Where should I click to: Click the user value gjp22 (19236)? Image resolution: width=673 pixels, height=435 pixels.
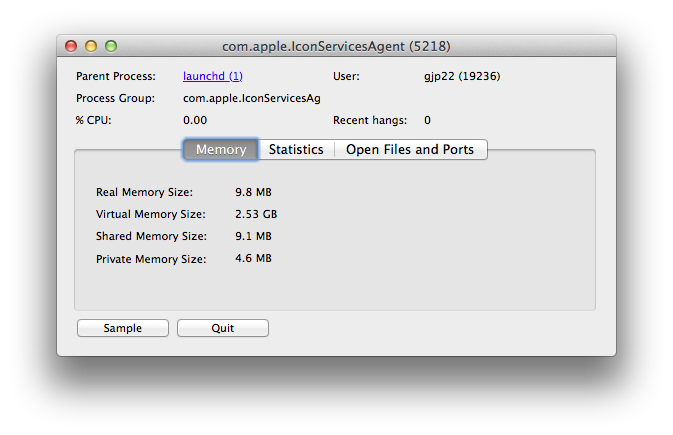[x=462, y=76]
